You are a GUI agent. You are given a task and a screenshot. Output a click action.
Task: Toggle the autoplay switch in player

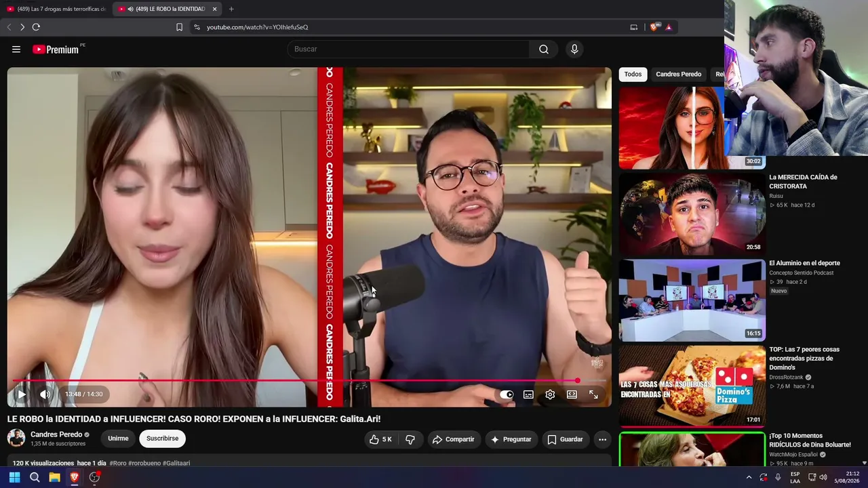(507, 394)
